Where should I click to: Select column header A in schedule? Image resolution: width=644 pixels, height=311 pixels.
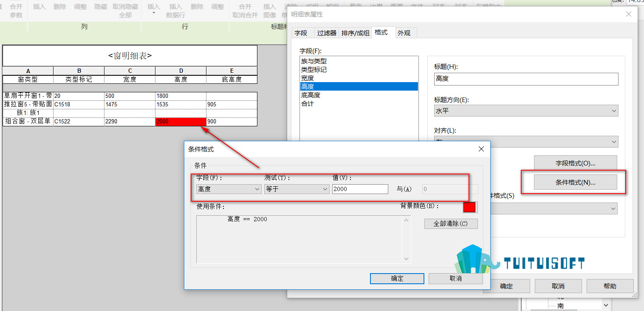[28, 71]
